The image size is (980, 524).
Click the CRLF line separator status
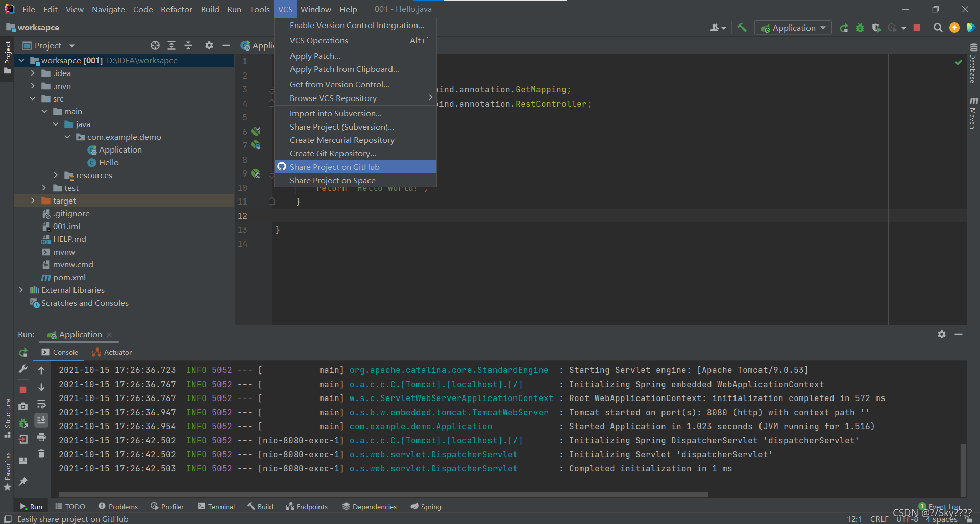click(x=879, y=519)
